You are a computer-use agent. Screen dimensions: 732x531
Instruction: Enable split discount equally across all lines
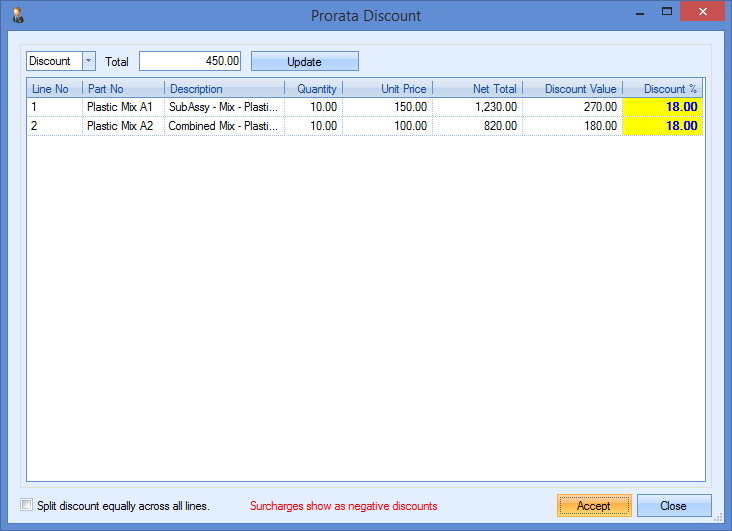[x=27, y=505]
